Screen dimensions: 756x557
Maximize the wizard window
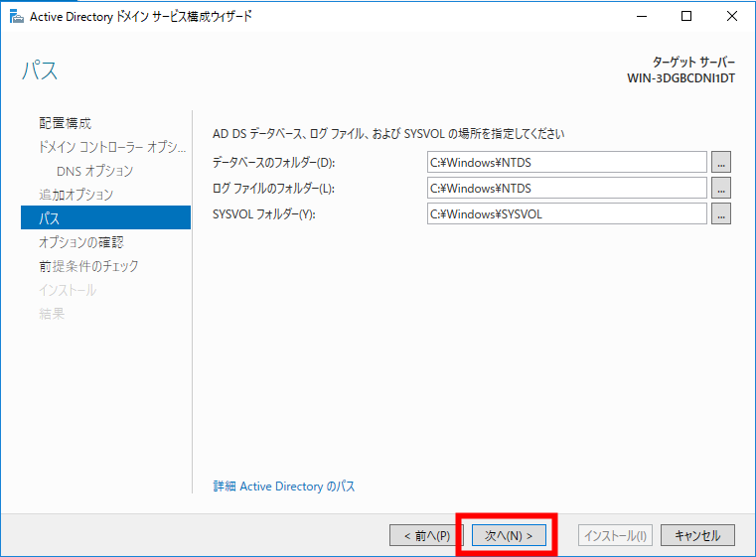click(686, 16)
